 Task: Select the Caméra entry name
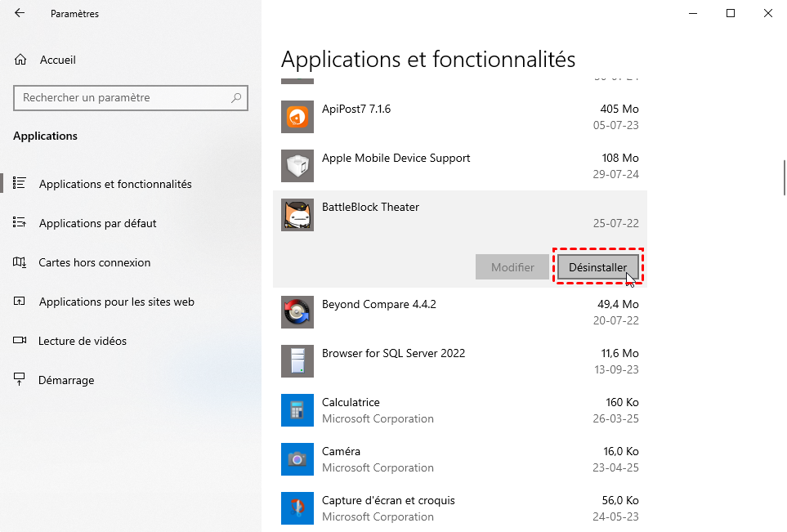coord(342,451)
